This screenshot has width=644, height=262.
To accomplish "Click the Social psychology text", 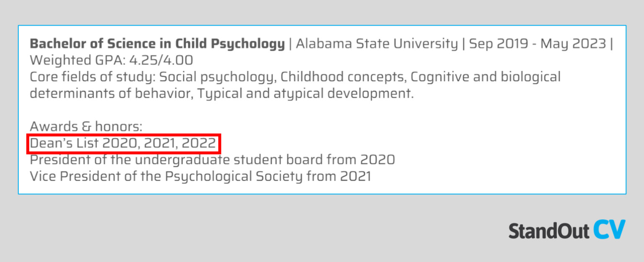I will [x=218, y=77].
